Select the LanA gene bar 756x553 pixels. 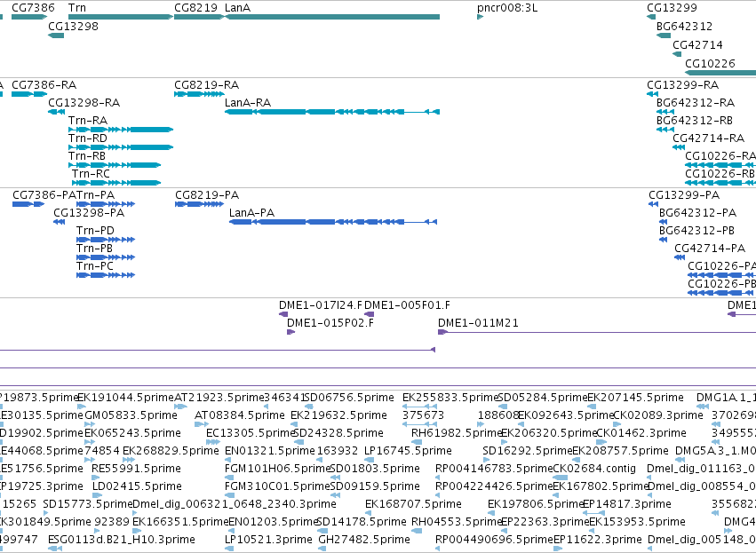tap(332, 17)
